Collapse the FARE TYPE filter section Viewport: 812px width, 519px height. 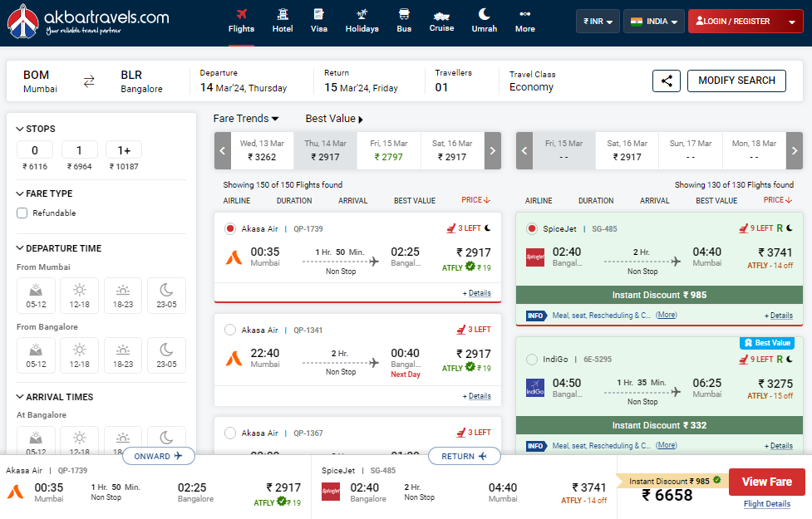45,193
